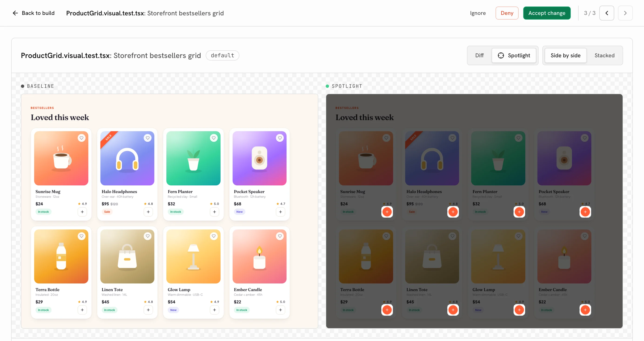Select Spotlight view mode
644x341 pixels.
coord(514,55)
